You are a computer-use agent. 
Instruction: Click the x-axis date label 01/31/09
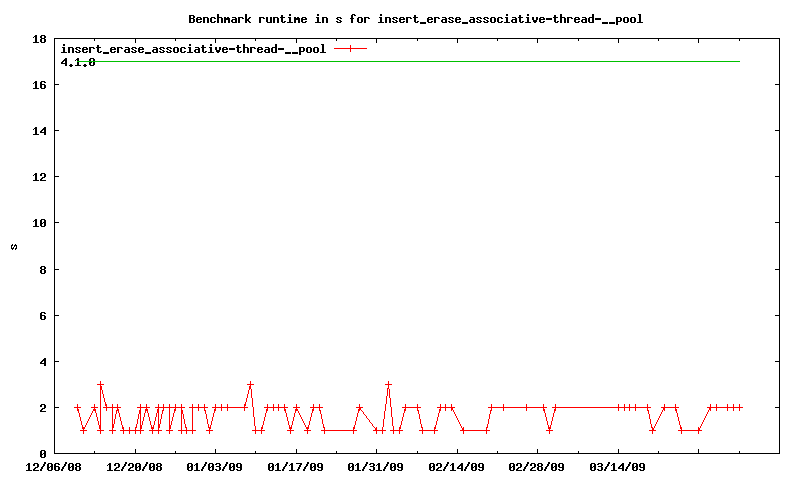tap(376, 466)
